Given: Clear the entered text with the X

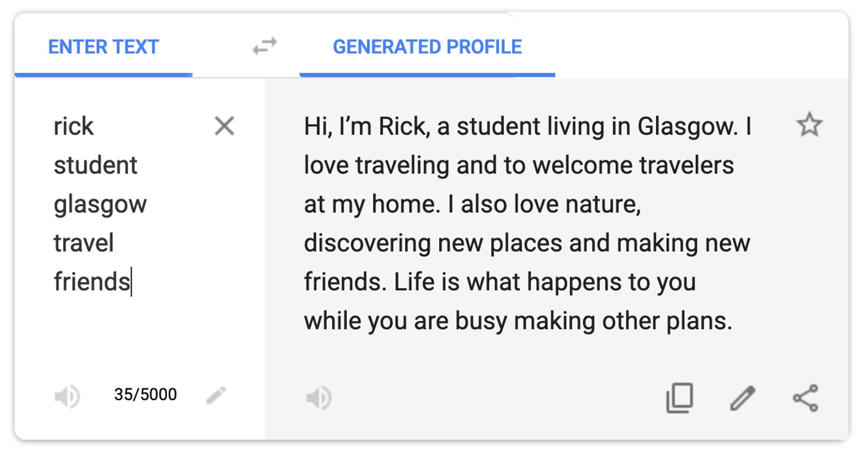Looking at the screenshot, I should (224, 126).
